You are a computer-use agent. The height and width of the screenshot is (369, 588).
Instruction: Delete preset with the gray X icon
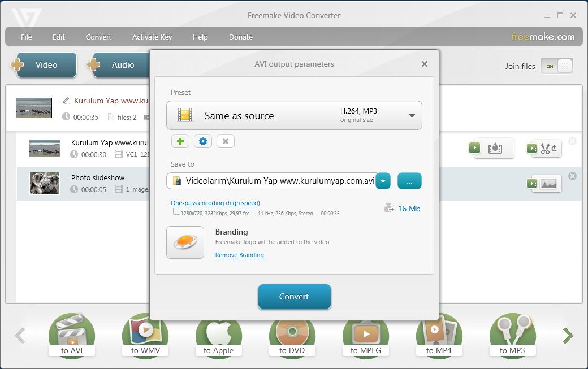click(x=226, y=141)
